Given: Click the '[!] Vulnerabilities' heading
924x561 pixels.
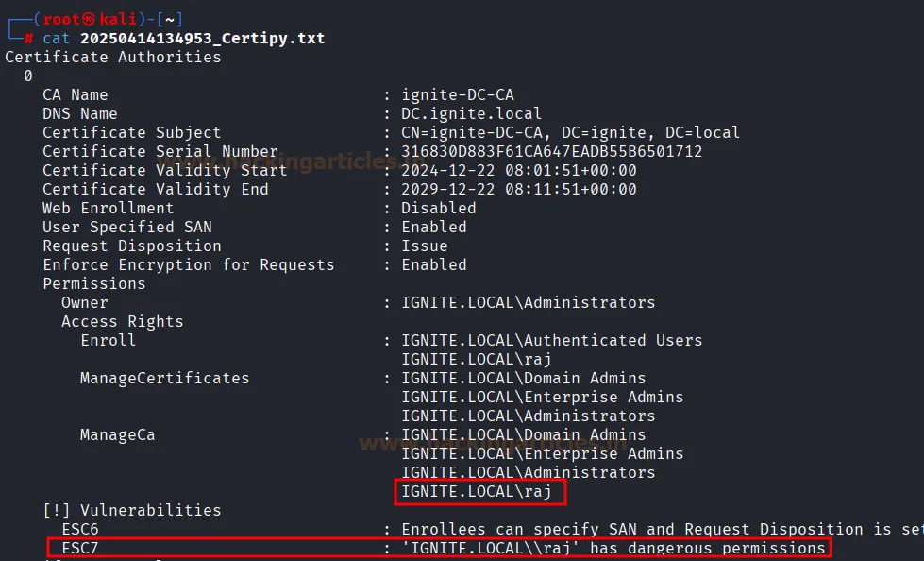Looking at the screenshot, I should tap(132, 510).
